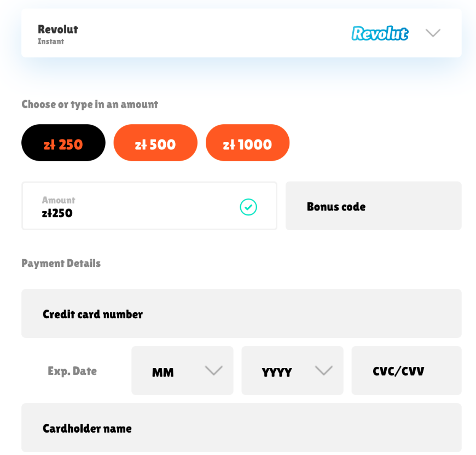The width and height of the screenshot is (476, 455).
Task: Click into the Bonus code field
Action: click(374, 206)
